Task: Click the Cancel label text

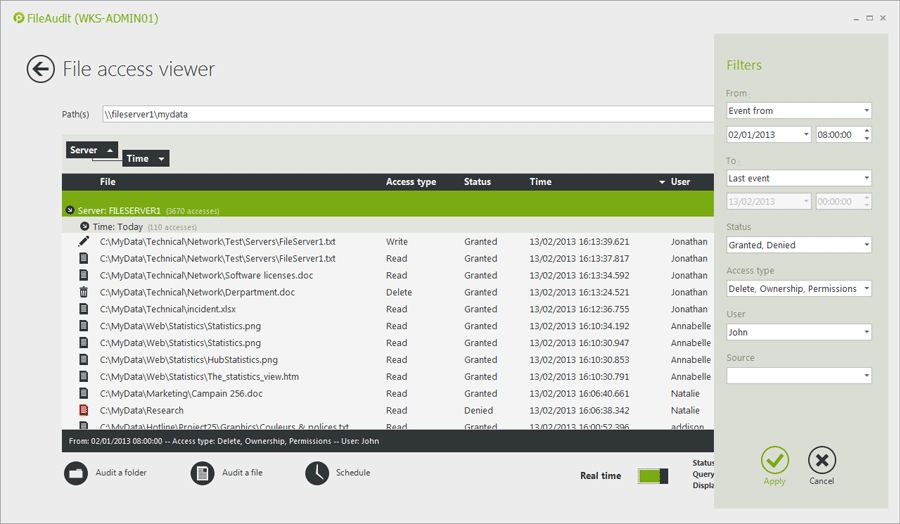Action: tap(822, 481)
